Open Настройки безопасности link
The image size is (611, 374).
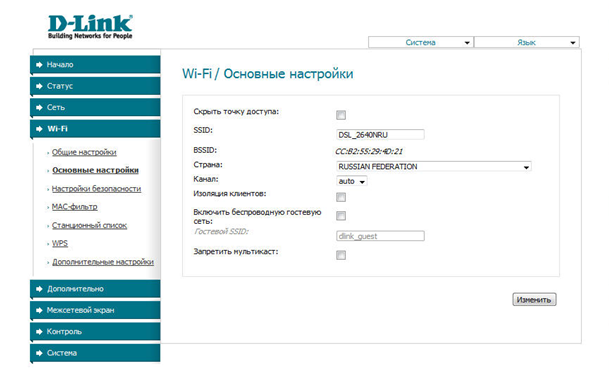tap(96, 189)
